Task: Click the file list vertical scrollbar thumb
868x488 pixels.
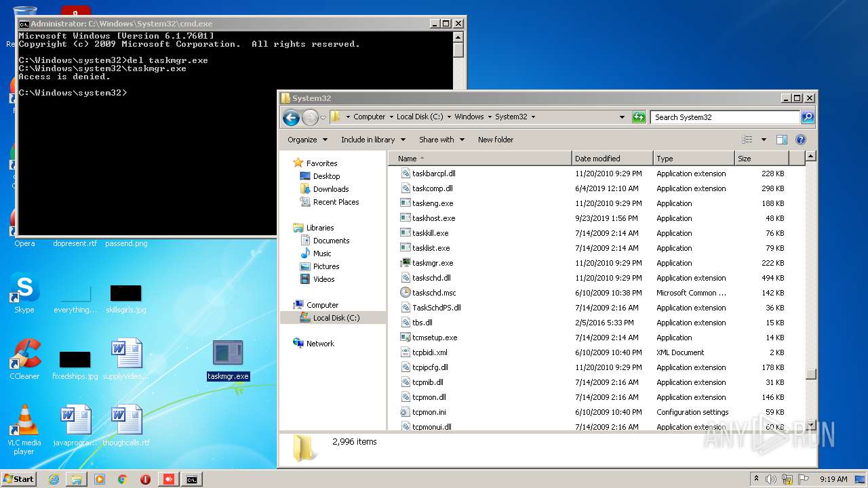Action: tap(810, 374)
